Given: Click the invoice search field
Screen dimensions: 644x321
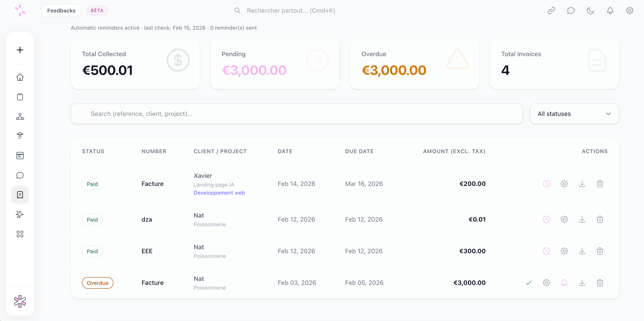Looking at the screenshot, I should [x=271, y=114].
